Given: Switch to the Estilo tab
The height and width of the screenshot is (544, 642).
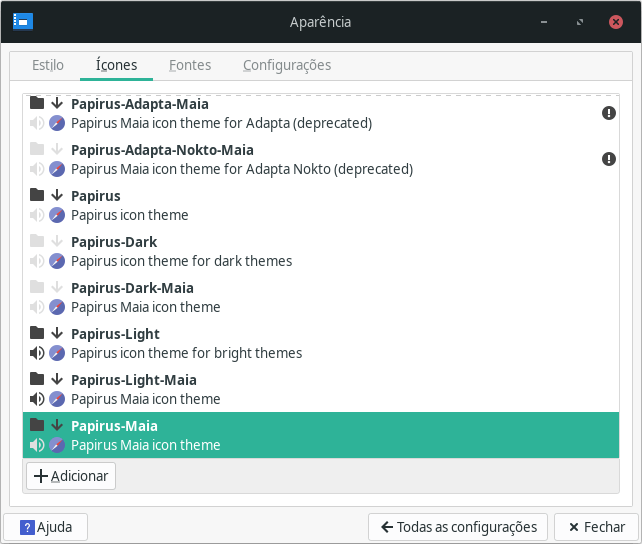Looking at the screenshot, I should tap(48, 65).
